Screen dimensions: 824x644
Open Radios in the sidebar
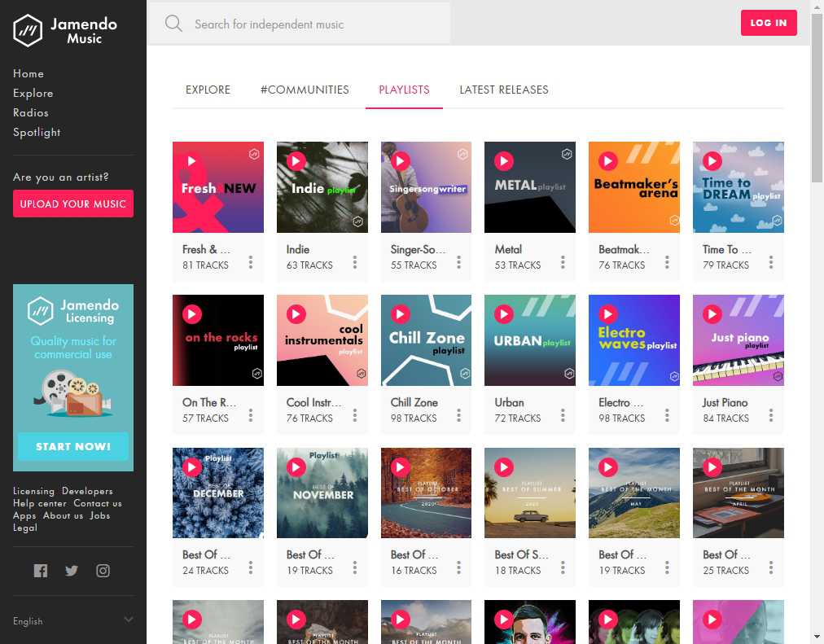[x=30, y=112]
